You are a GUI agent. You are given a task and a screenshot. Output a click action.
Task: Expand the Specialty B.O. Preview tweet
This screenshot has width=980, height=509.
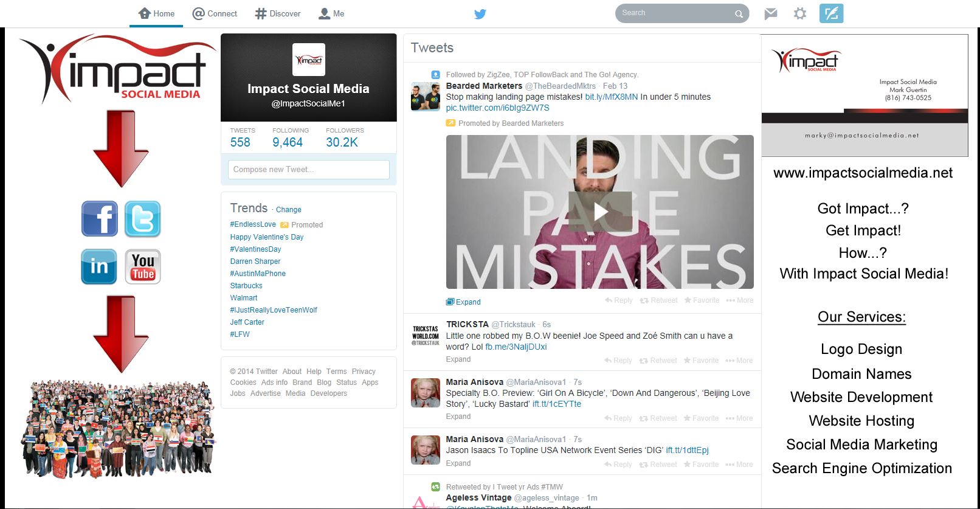458,417
